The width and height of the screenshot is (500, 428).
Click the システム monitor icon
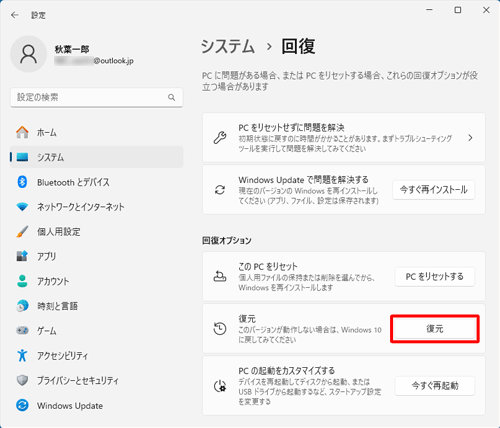22,157
